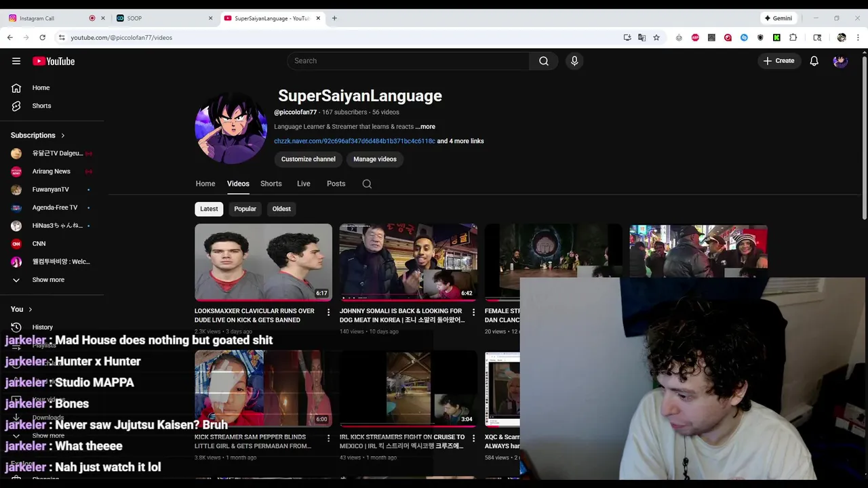Close the Instagram Call tab

pos(104,18)
